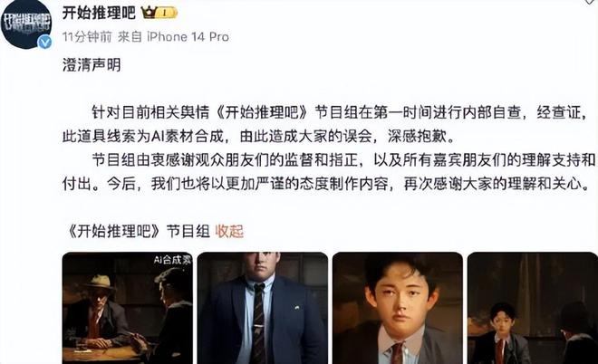Open third photo of young man's face
The height and width of the screenshot is (364, 598).
click(398, 308)
